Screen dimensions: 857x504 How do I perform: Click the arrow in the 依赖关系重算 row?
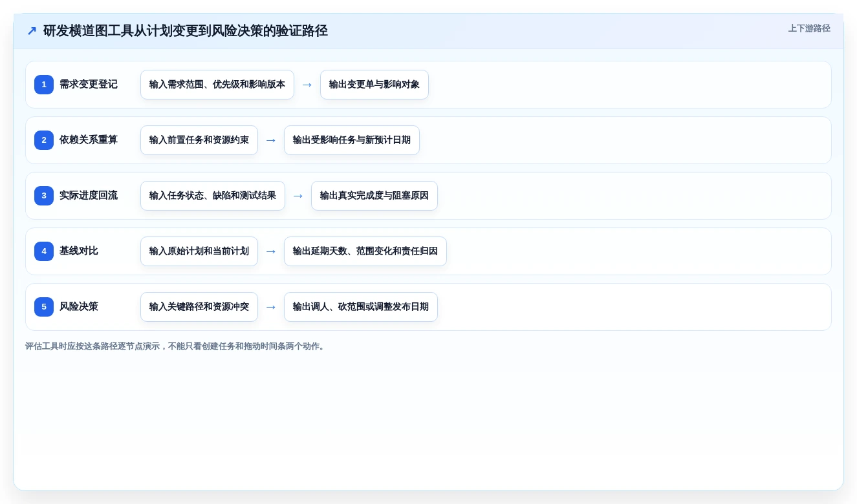(x=271, y=140)
